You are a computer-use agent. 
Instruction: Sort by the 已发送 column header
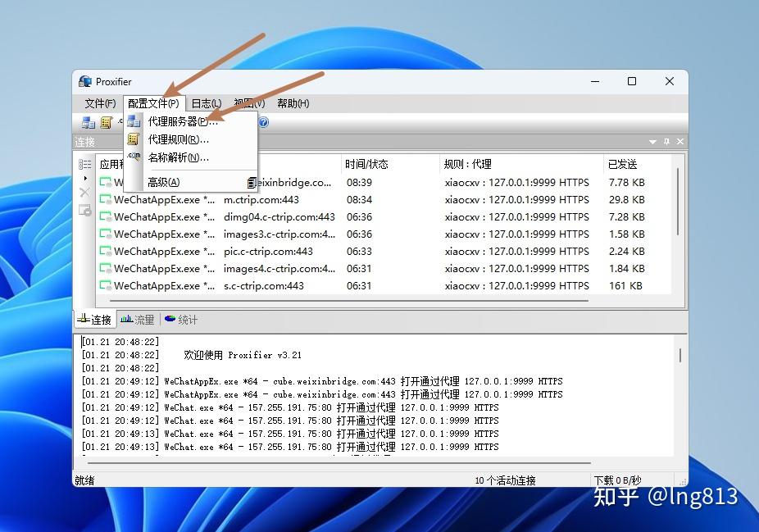point(638,165)
